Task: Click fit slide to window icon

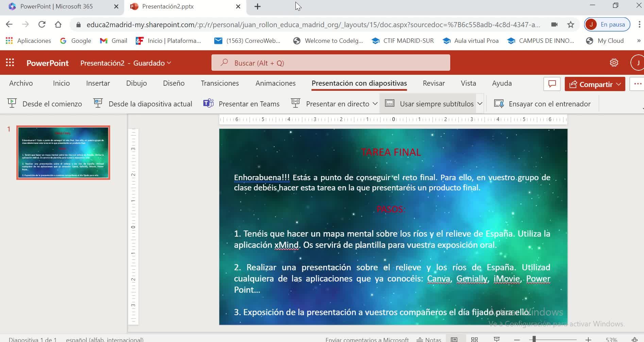Action: pyautogui.click(x=634, y=339)
